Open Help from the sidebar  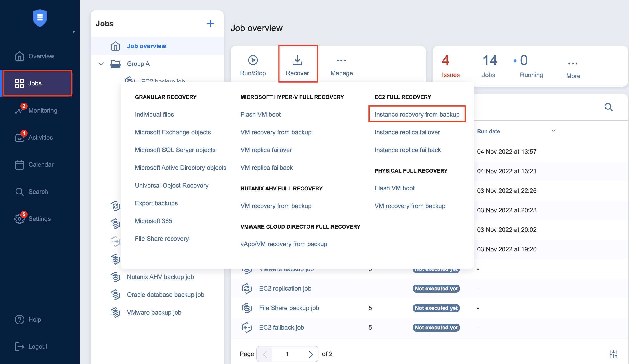pos(28,319)
